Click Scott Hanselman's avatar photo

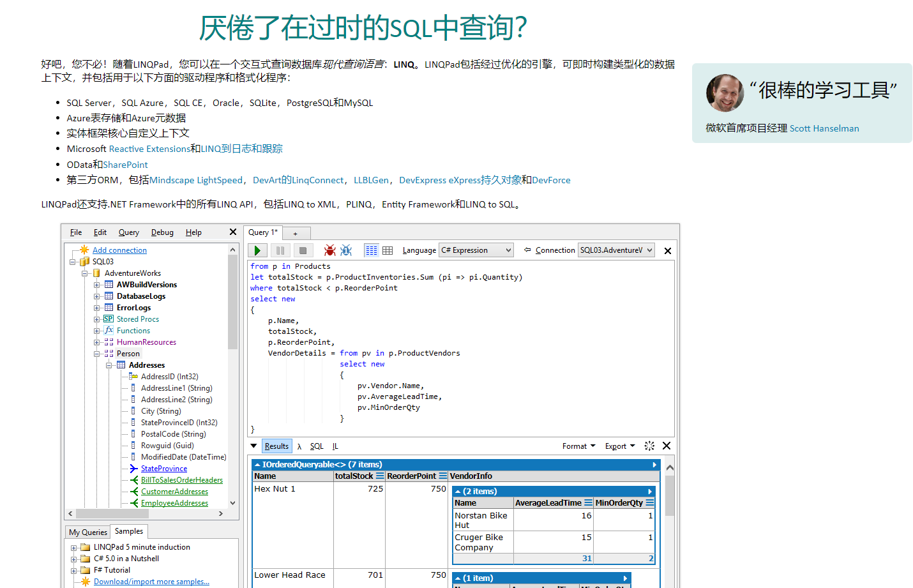725,93
